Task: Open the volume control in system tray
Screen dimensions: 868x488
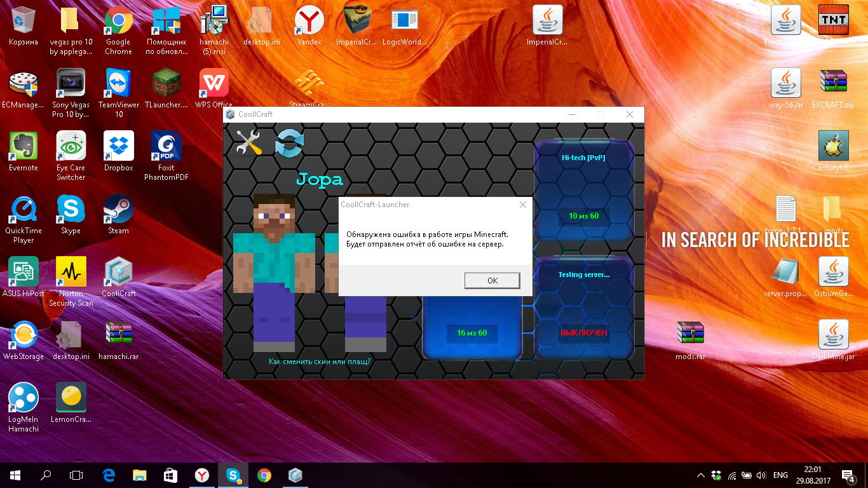Action: [761, 475]
